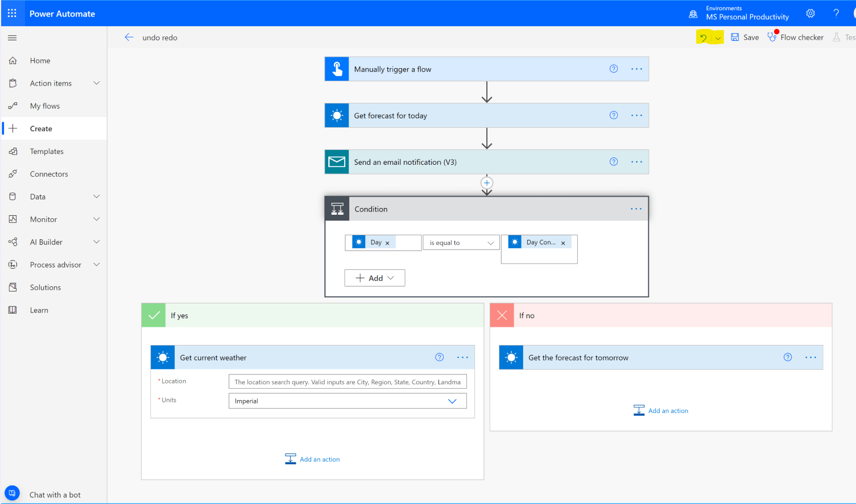
Task: Collapse the left navigation hamburger menu
Action: click(x=12, y=38)
